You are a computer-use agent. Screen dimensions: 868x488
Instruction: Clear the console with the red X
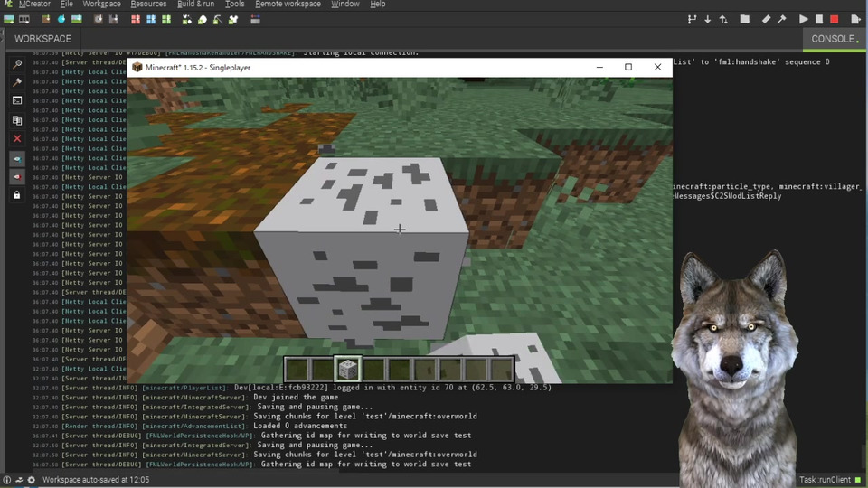(x=17, y=138)
